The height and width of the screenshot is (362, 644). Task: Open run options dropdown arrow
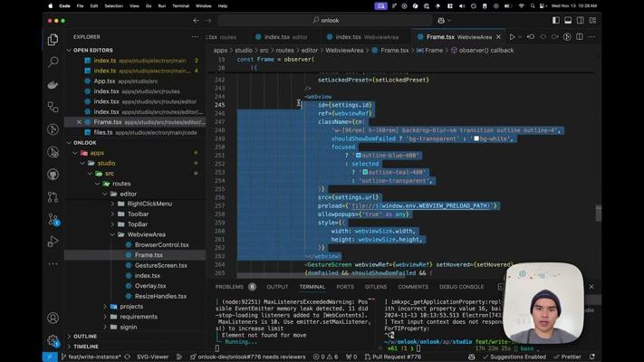[520, 37]
